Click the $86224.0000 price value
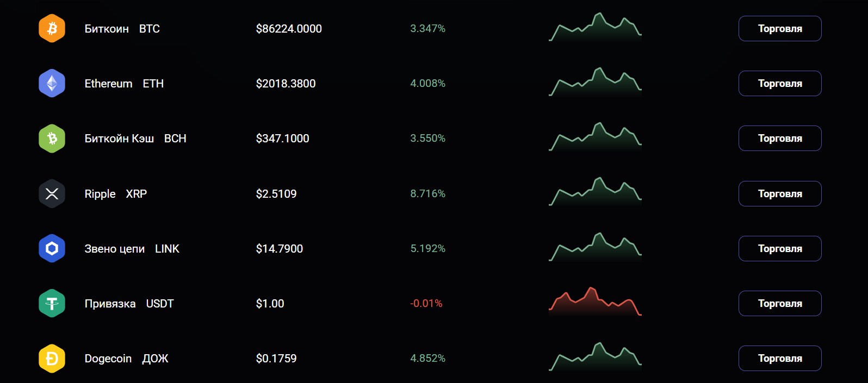The height and width of the screenshot is (383, 868). point(289,29)
